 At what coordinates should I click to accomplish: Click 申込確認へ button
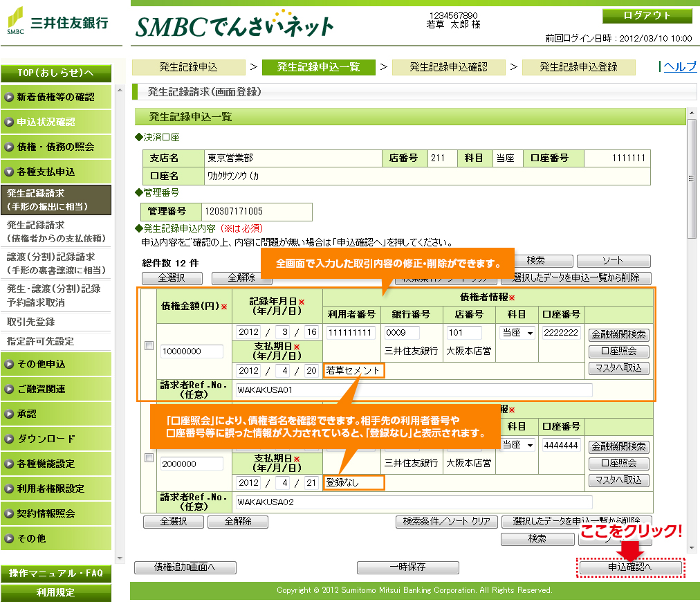[630, 567]
